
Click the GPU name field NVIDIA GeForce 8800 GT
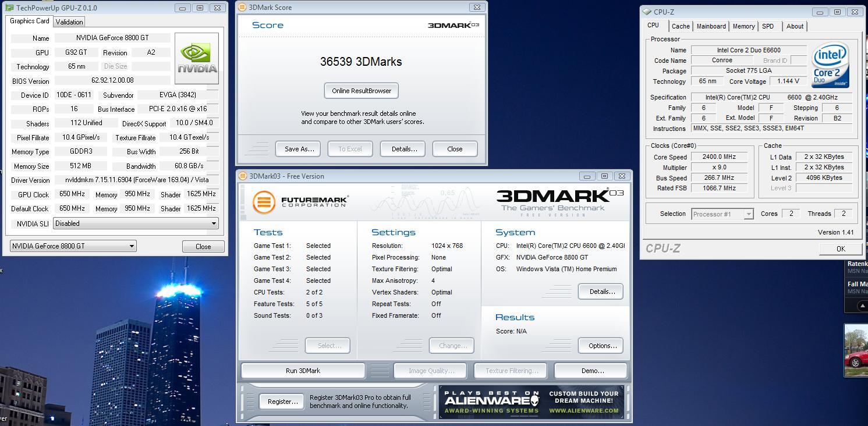point(112,38)
